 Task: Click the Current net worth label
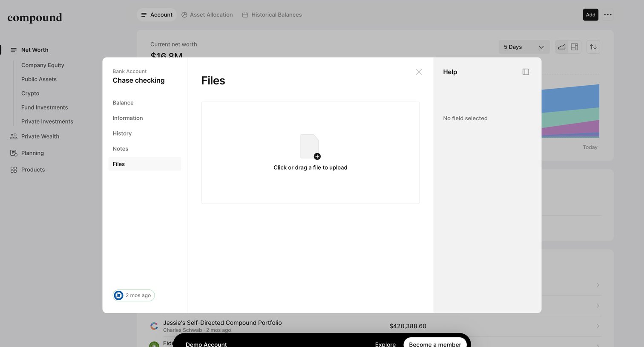[174, 44]
